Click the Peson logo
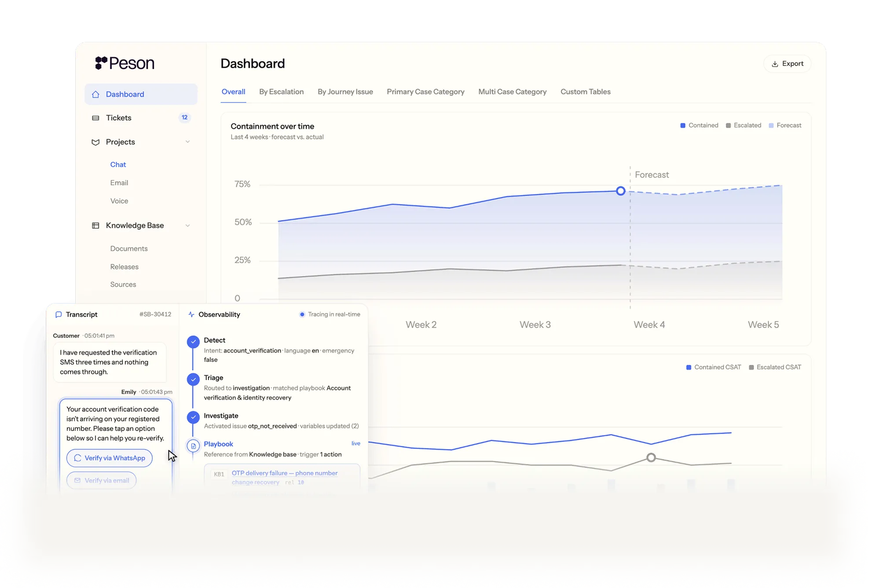The width and height of the screenshot is (879, 588). click(x=125, y=63)
